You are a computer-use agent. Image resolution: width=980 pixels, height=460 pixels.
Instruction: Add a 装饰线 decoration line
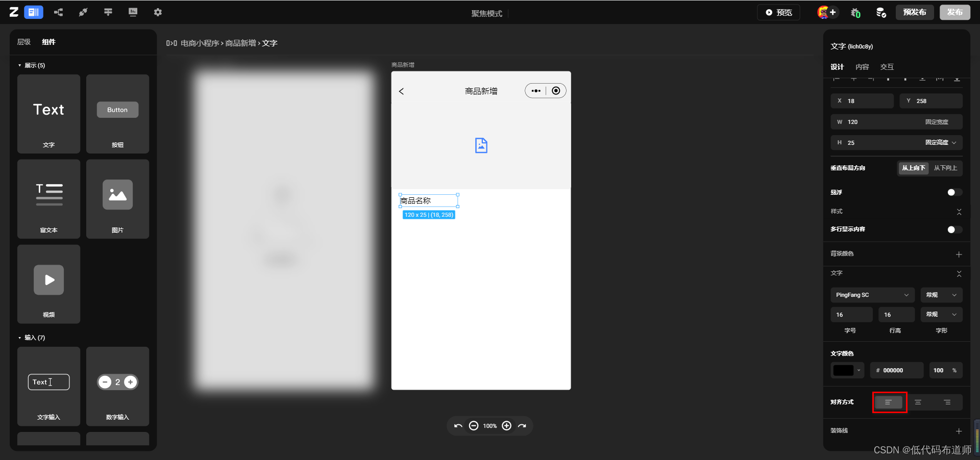coord(959,431)
